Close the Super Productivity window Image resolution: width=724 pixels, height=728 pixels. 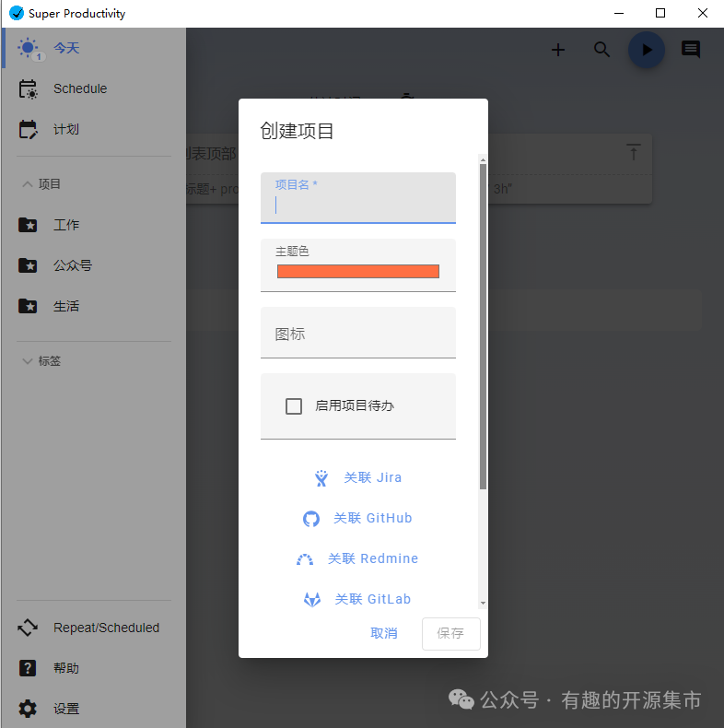[x=703, y=13]
